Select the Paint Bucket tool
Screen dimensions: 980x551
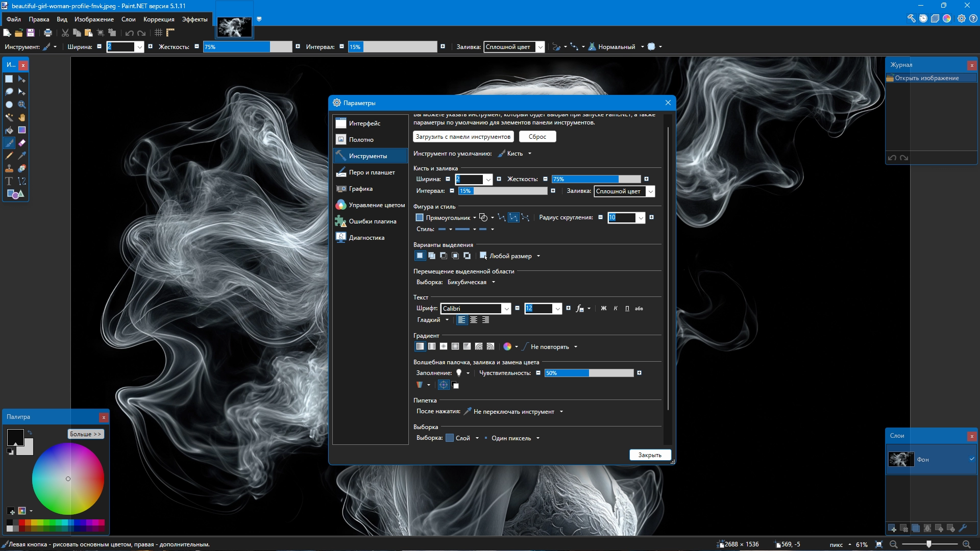(x=9, y=130)
